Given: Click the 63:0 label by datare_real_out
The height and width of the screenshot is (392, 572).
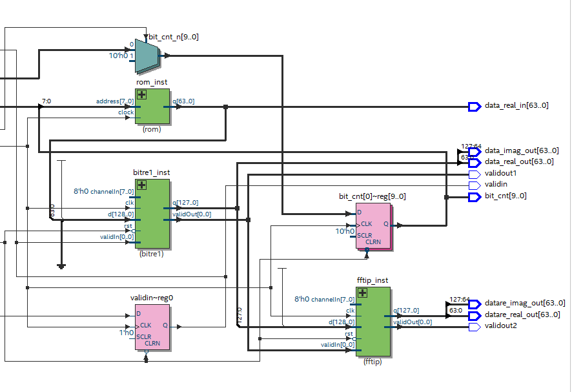Looking at the screenshot, I should (x=456, y=310).
